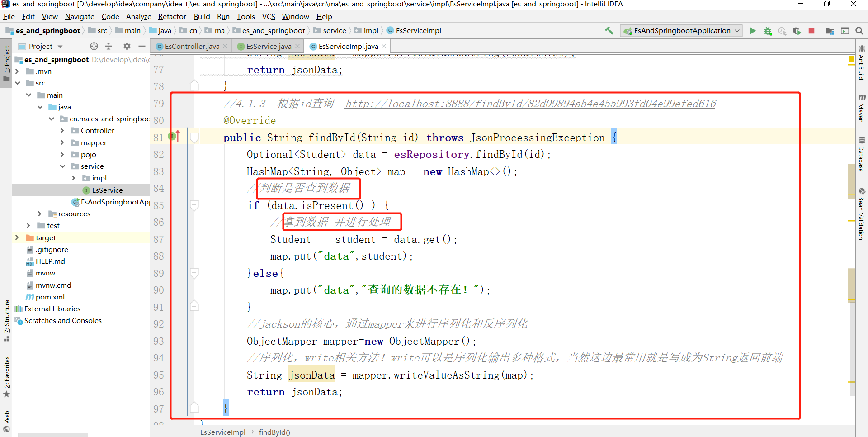This screenshot has height=437, width=868.
Task: Collapse the src folder
Action: point(17,83)
